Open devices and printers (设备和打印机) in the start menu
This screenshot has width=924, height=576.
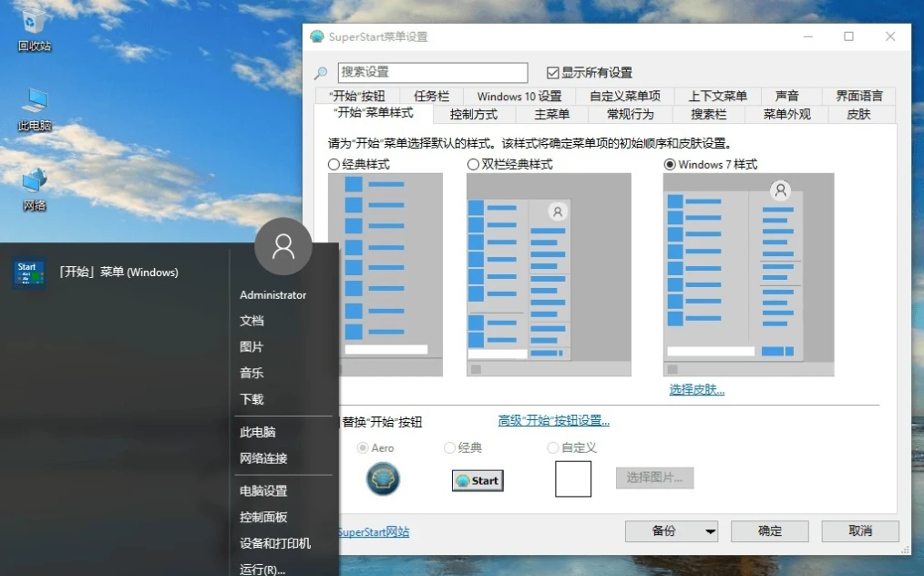pos(275,543)
